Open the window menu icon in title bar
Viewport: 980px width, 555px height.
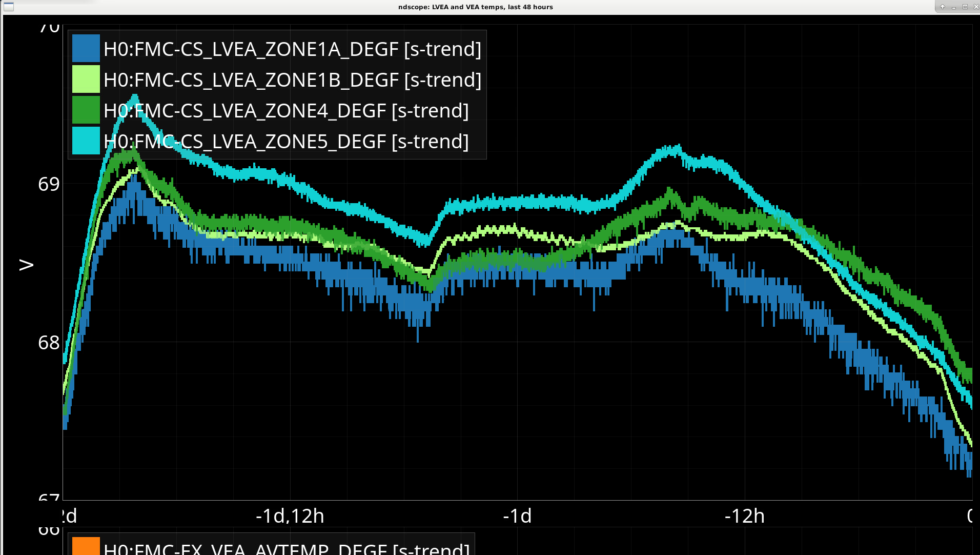[x=8, y=7]
